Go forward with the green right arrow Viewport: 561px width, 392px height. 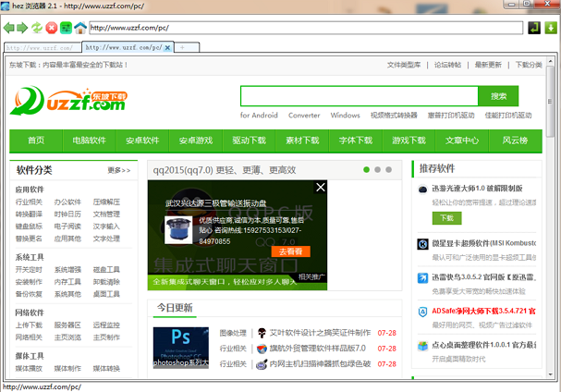(x=22, y=28)
